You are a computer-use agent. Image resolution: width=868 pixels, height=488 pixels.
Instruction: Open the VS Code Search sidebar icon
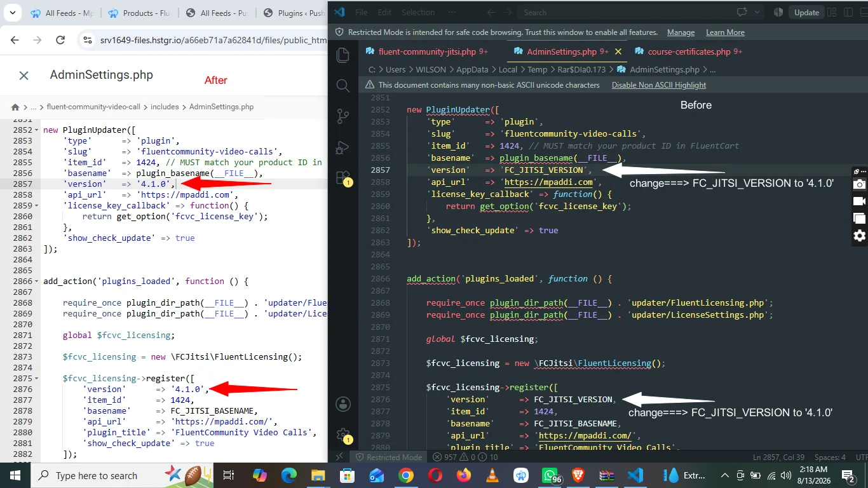click(x=343, y=86)
